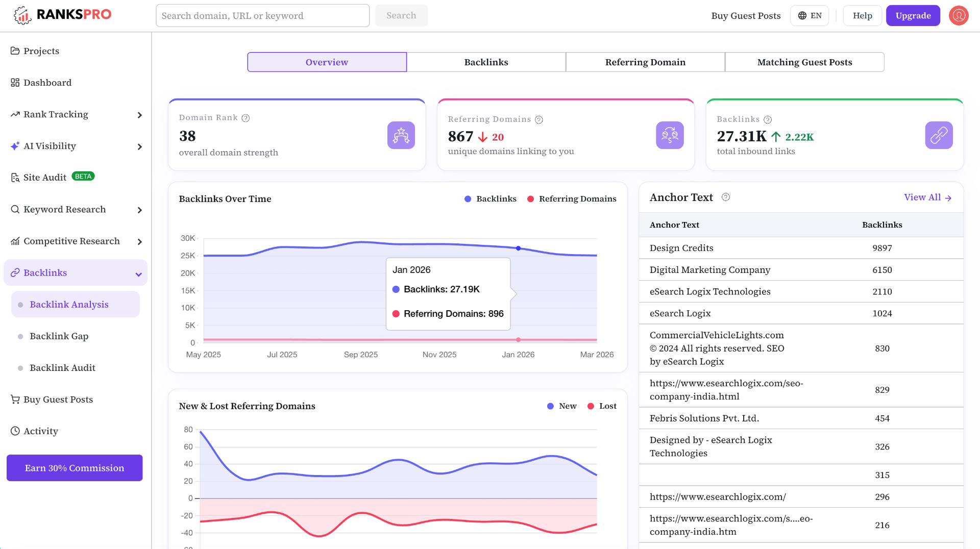Click the 9897 backlinks count
The width and height of the screenshot is (980, 549).
click(x=882, y=248)
